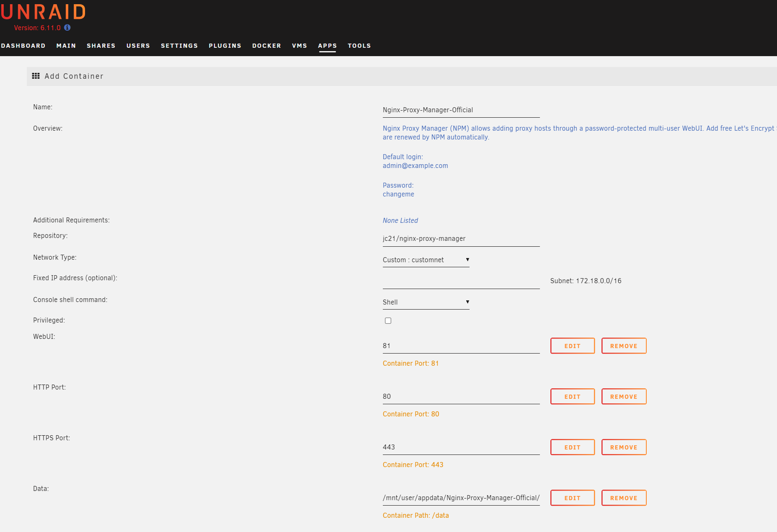This screenshot has width=777, height=532.
Task: Click the Fixed IP address field
Action: 461,281
